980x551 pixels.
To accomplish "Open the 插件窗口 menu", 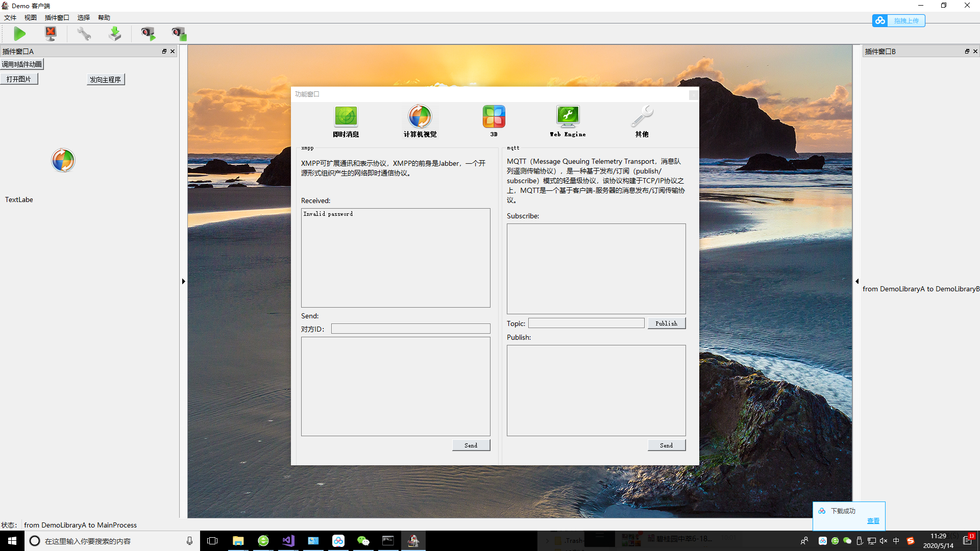I will 56,17.
